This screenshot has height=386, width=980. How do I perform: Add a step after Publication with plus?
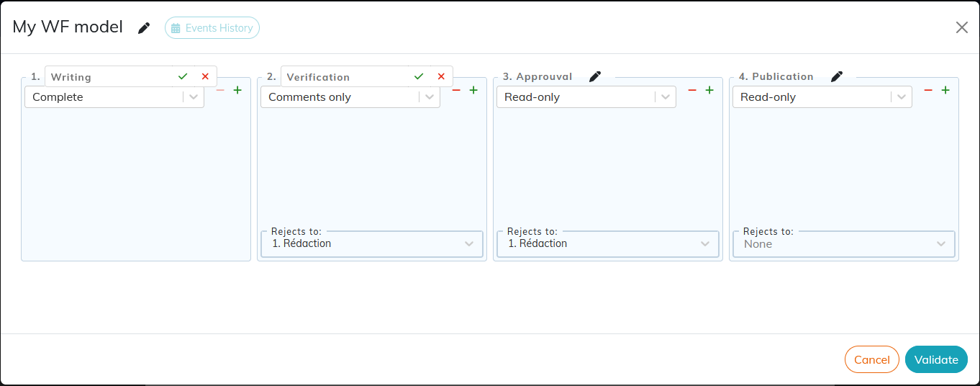tap(945, 90)
